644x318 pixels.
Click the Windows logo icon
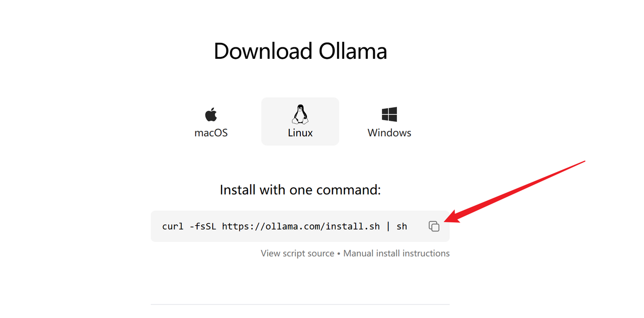pyautogui.click(x=389, y=114)
